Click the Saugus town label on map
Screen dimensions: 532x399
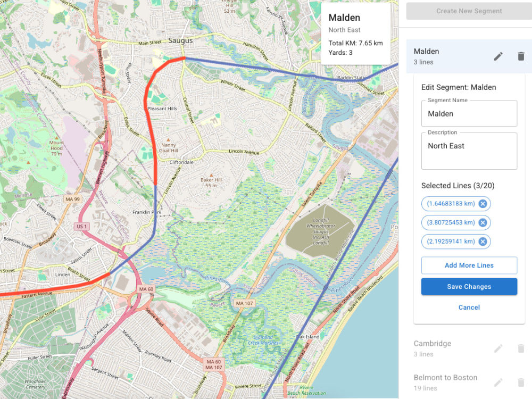point(180,40)
